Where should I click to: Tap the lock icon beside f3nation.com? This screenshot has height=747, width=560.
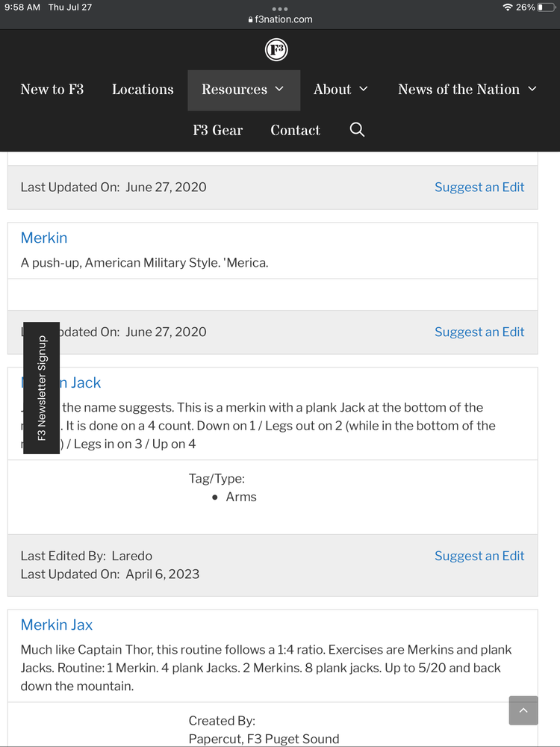[251, 20]
